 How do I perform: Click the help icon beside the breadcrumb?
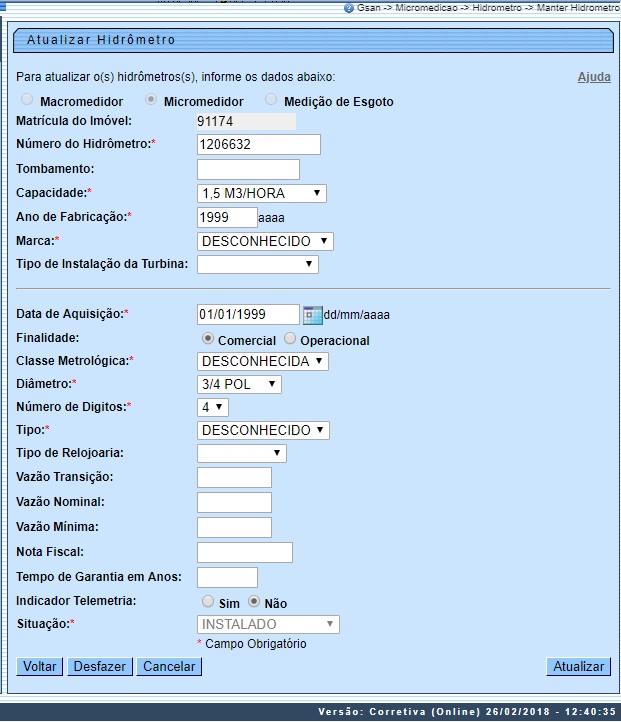[348, 7]
